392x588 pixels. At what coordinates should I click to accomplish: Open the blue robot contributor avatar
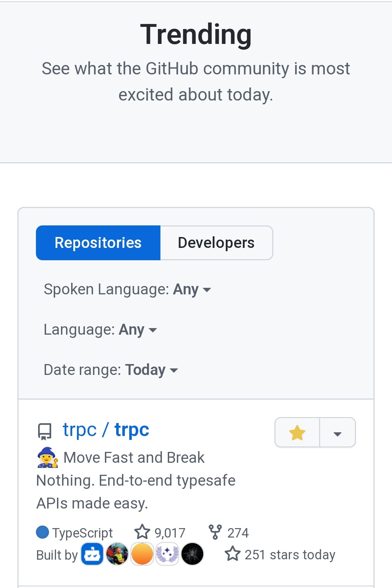pos(92,554)
